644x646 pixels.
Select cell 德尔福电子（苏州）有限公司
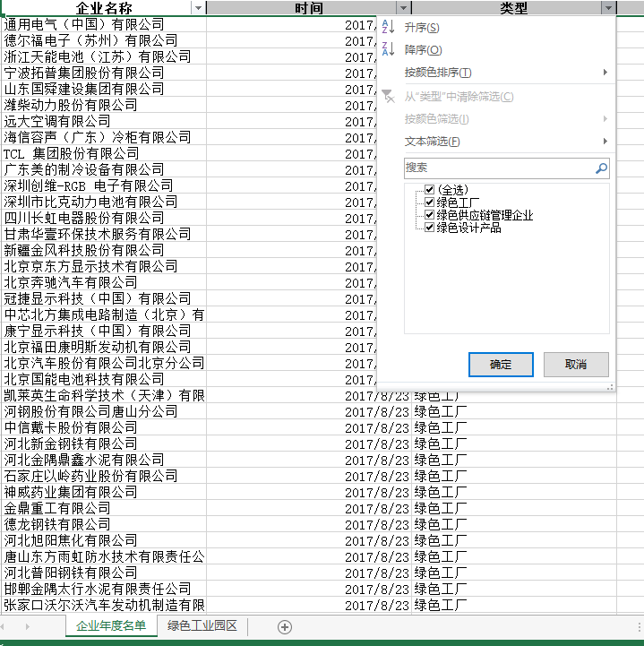pyautogui.click(x=104, y=40)
